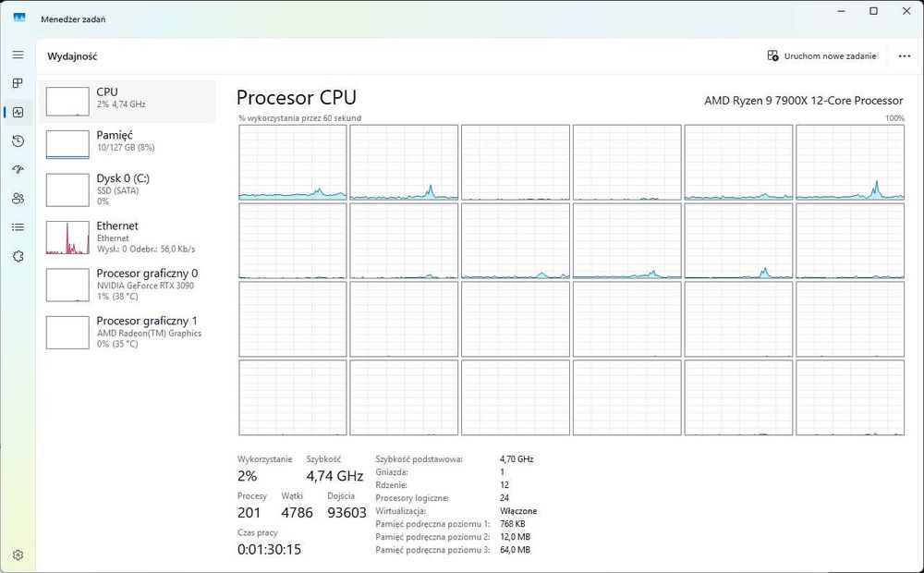This screenshot has height=573, width=924.
Task: Click the 'Procesory logiczne:' label
Action: coord(412,498)
